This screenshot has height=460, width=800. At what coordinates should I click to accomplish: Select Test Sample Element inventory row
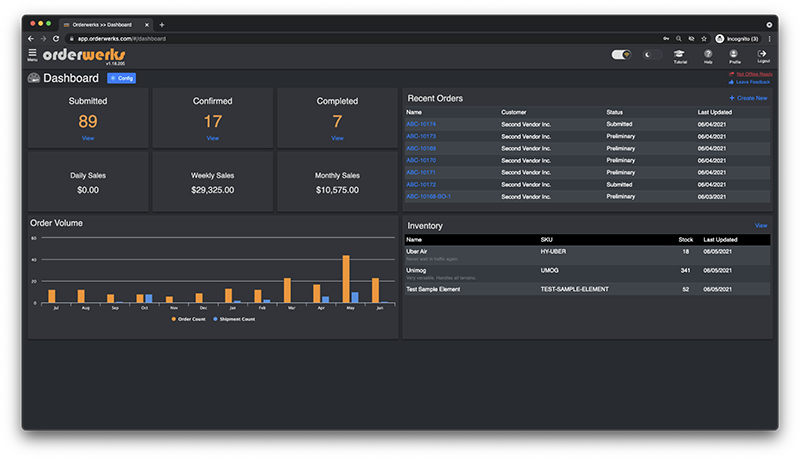pos(587,289)
